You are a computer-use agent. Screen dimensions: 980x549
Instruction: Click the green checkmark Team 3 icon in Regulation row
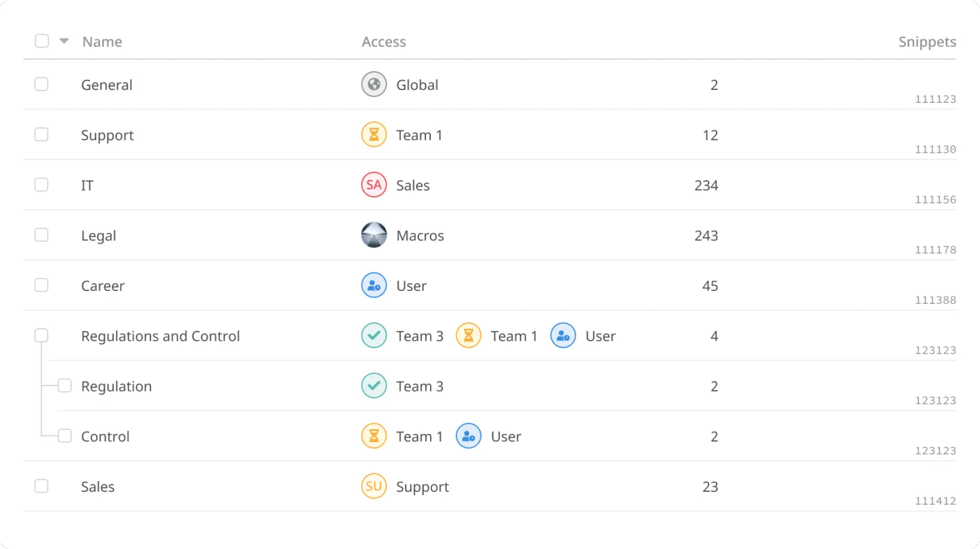click(x=374, y=386)
